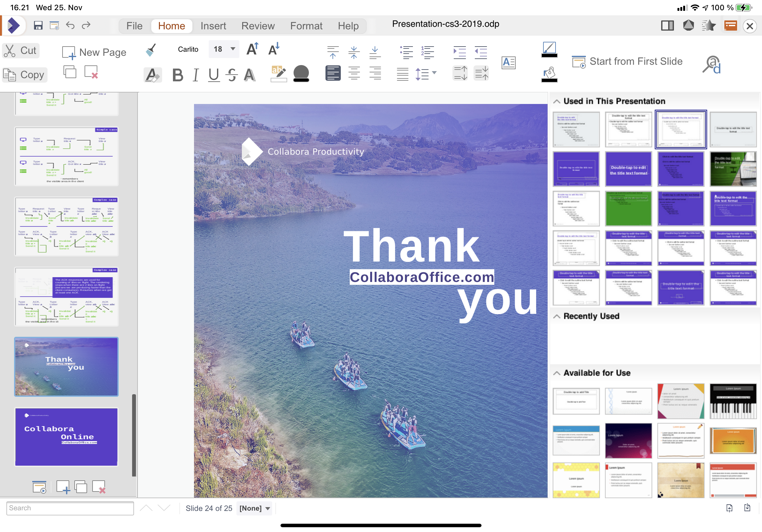Collapse Used in This Presentation section
762x532 pixels.
coord(557,101)
